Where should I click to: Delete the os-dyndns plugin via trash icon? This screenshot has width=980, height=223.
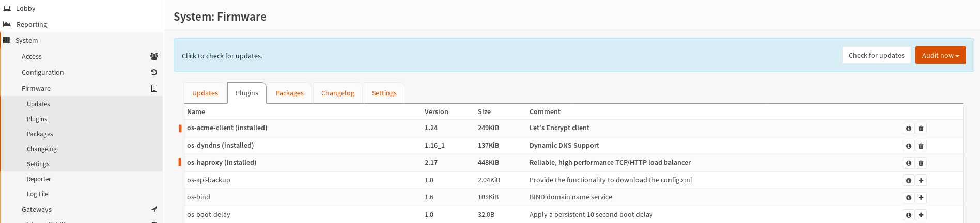(x=921, y=146)
